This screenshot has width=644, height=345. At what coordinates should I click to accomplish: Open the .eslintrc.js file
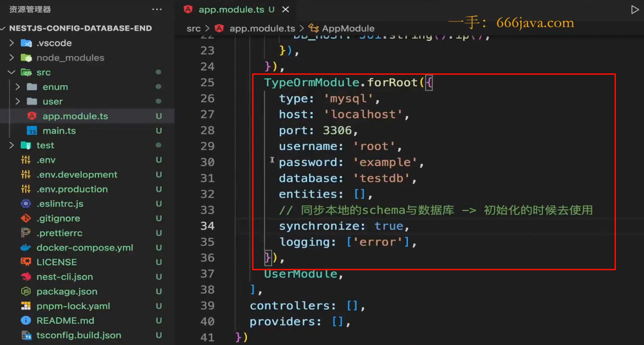(x=60, y=204)
